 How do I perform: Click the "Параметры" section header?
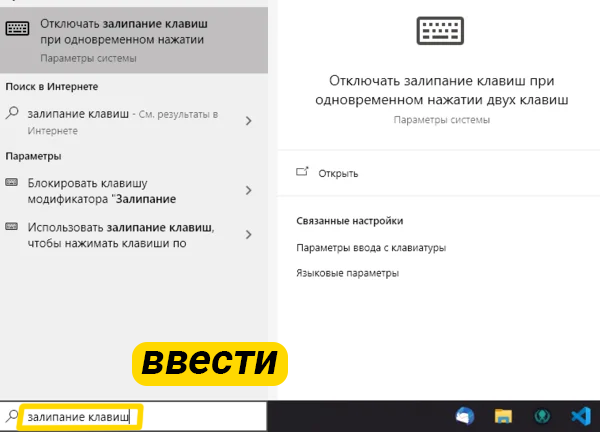tap(33, 156)
